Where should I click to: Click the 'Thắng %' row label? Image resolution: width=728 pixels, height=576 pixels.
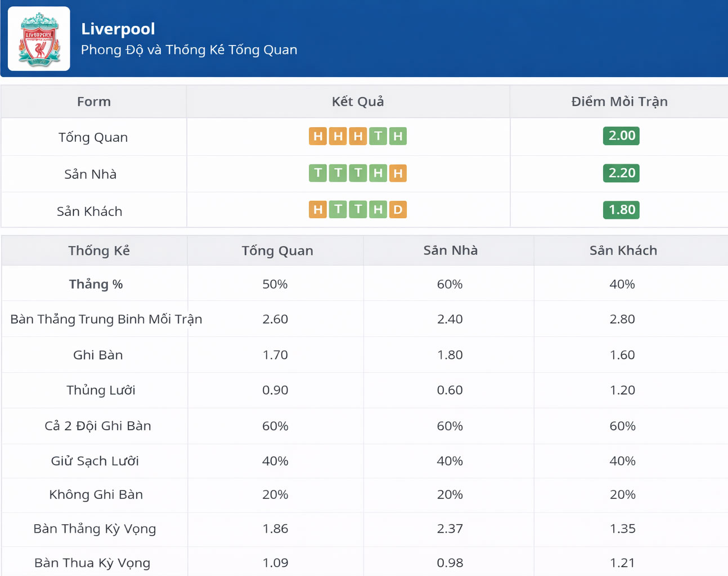click(96, 284)
